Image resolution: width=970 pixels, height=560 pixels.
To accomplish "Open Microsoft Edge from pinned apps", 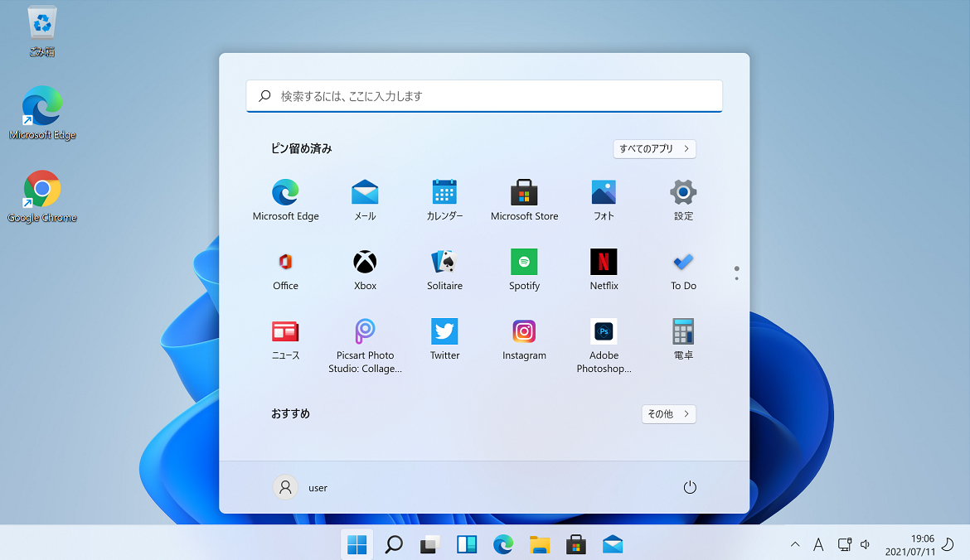I will (285, 200).
